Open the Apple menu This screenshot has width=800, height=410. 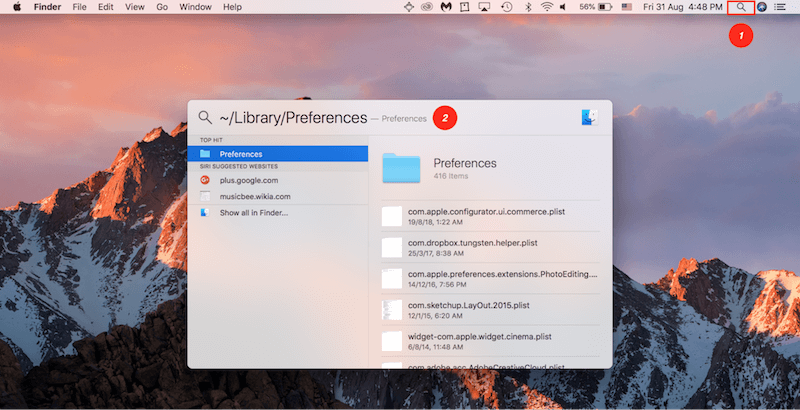coord(16,7)
